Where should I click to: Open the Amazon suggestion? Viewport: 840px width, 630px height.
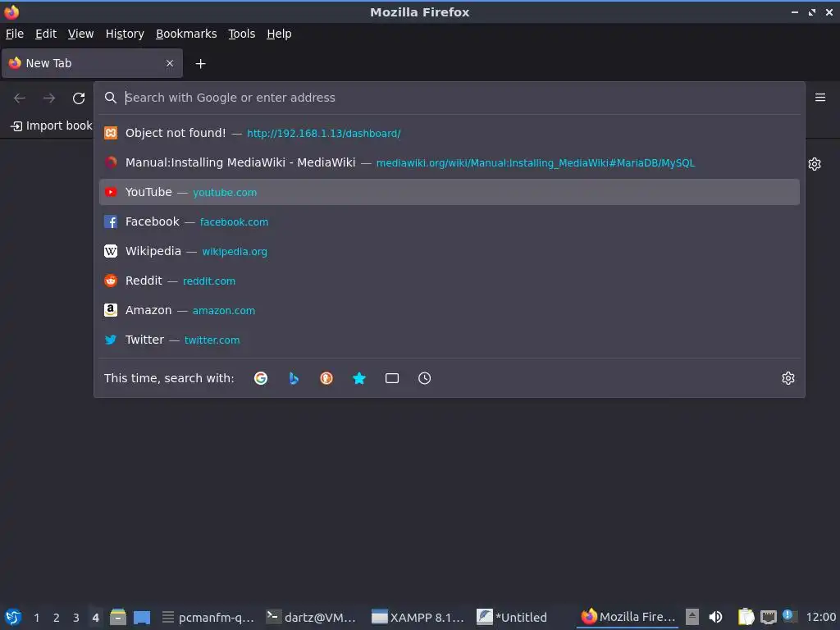click(449, 309)
